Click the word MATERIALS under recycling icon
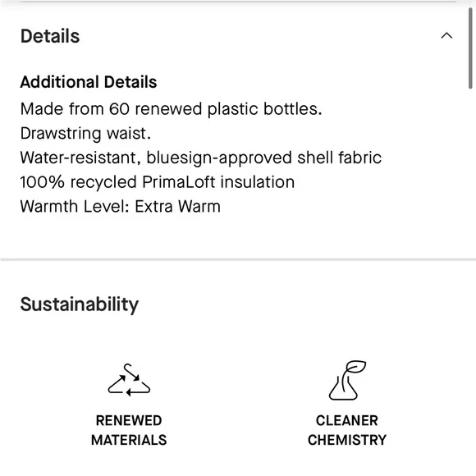Image resolution: width=476 pixels, height=476 pixels. (129, 440)
